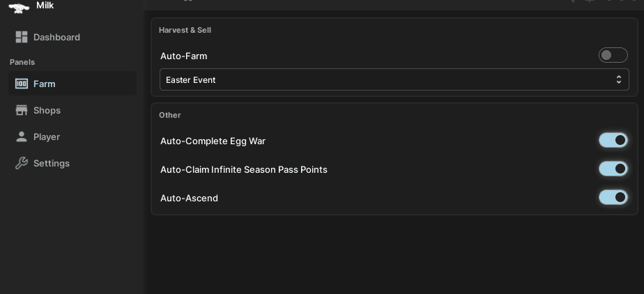Viewport: 644px width, 294px height.
Task: Click the Farm cash icon in sidebar
Action: (x=21, y=84)
